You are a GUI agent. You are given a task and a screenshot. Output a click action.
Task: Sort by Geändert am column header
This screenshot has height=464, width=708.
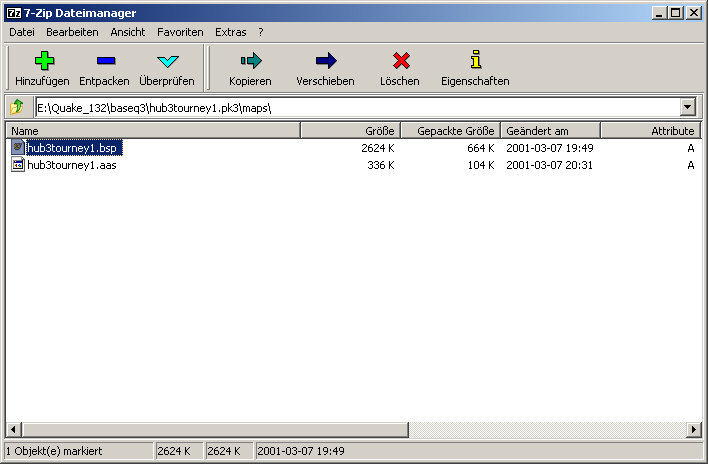point(551,131)
